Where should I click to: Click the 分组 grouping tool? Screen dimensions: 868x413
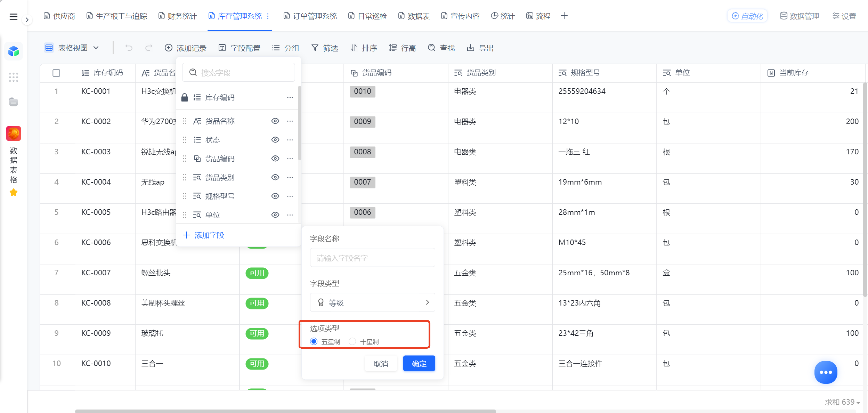click(286, 48)
